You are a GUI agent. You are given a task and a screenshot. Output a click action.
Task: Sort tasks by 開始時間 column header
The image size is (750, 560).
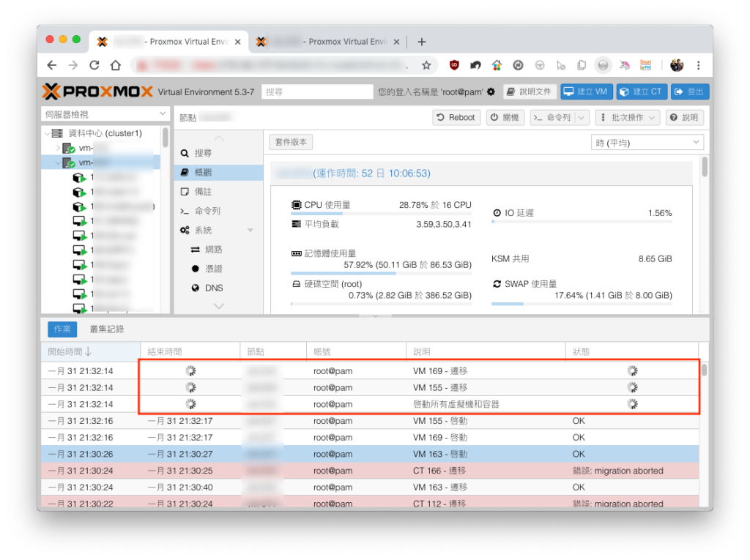[91, 352]
